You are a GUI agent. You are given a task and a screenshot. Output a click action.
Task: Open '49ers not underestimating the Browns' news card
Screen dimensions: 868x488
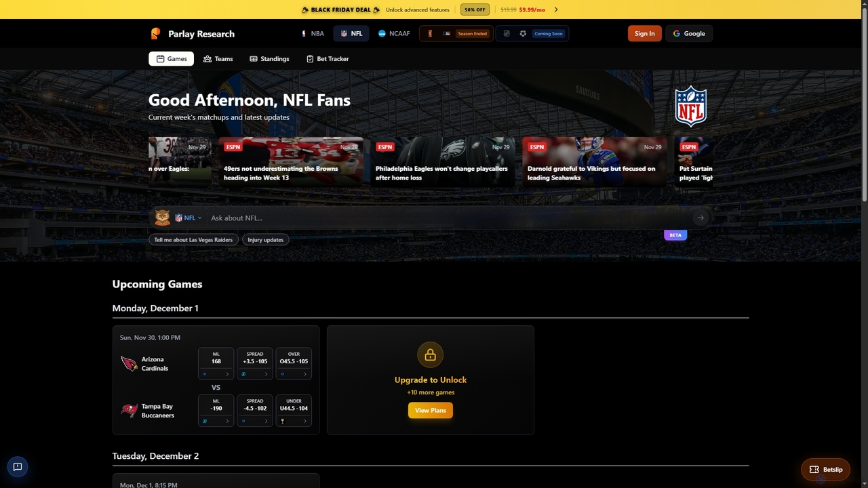(x=291, y=162)
